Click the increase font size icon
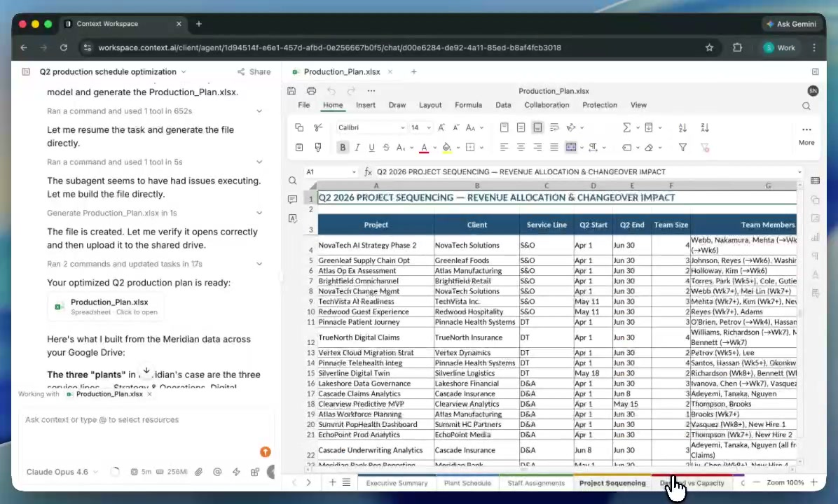838x504 pixels. point(441,127)
